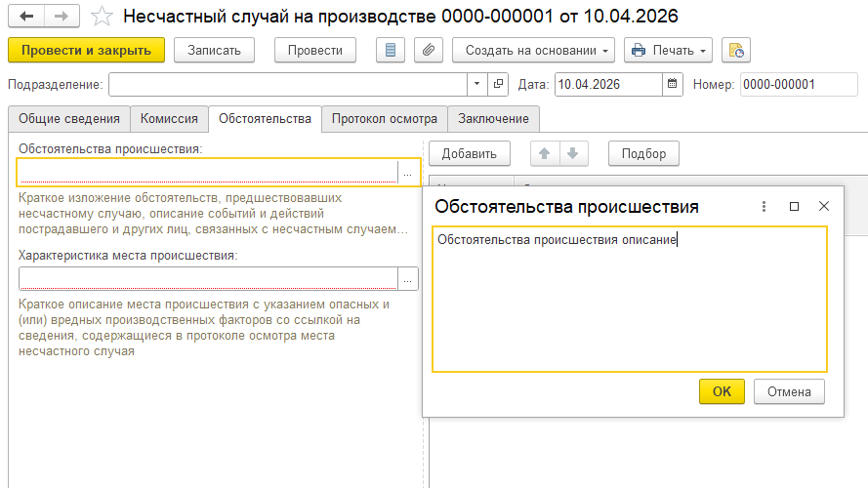Cancel dialog with Отмена
Viewport: 868px width, 488px height.
click(x=789, y=391)
